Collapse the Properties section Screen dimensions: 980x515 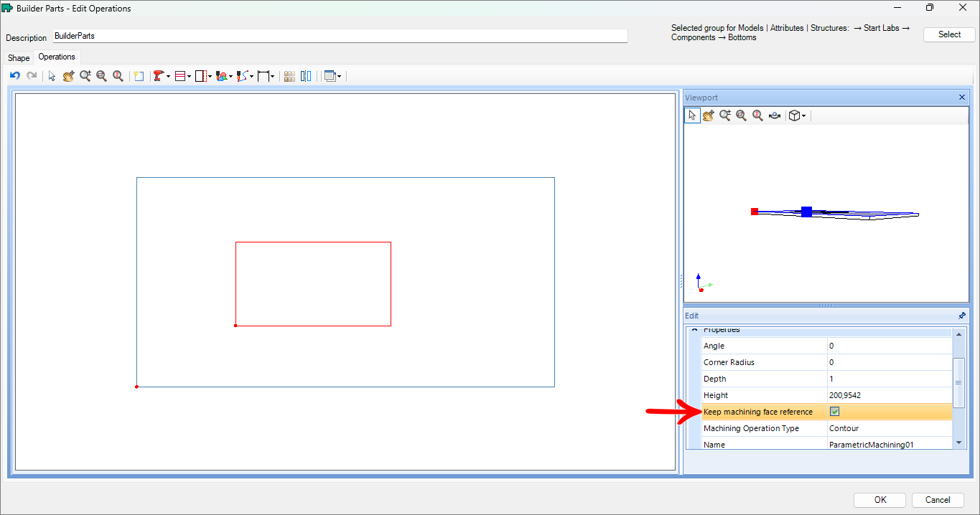click(694, 330)
